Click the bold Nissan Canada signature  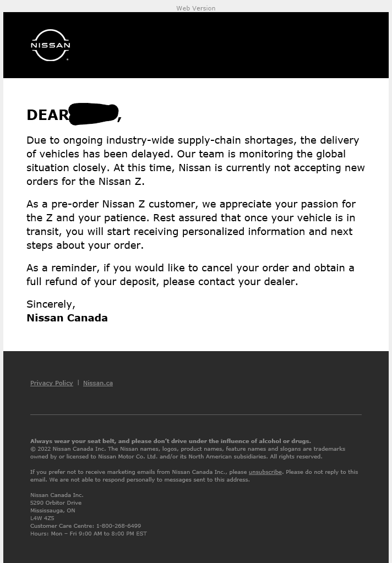point(67,318)
